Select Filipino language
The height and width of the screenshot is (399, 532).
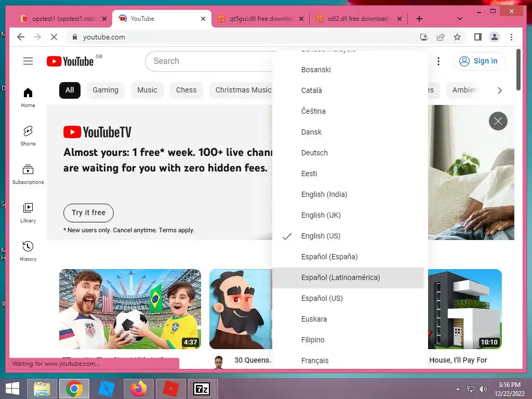(348, 340)
